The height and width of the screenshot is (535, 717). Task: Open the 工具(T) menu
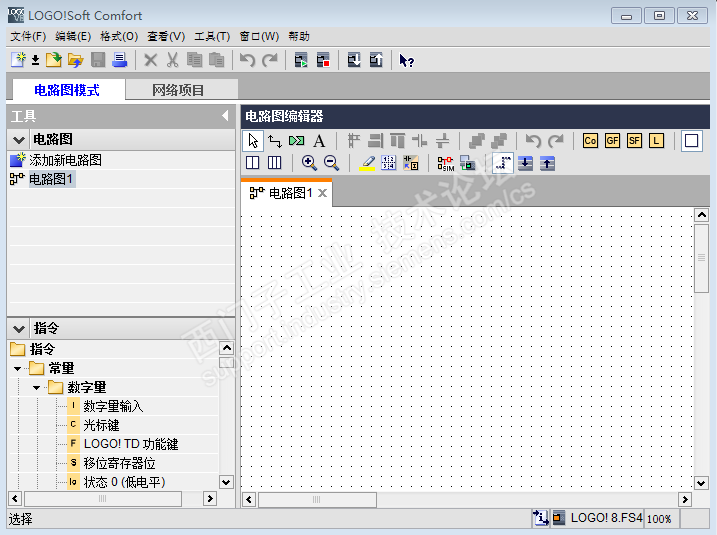[212, 36]
